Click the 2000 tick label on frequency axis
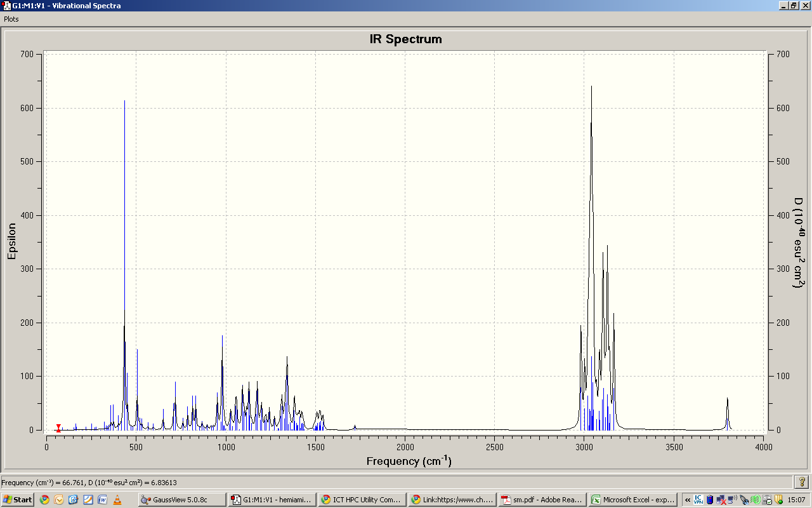 click(x=405, y=447)
